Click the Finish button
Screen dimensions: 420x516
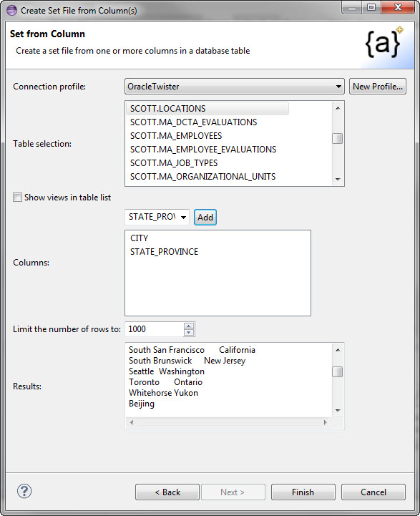[303, 492]
